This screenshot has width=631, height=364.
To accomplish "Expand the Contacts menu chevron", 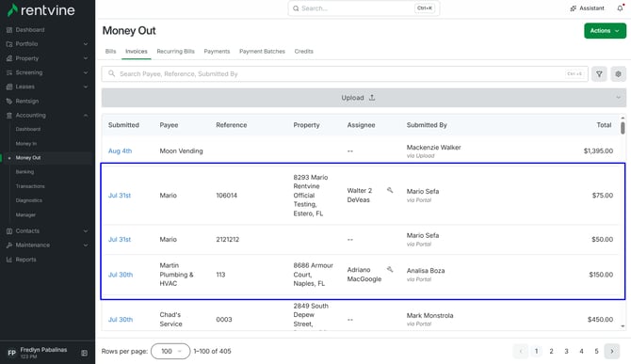I will [x=86, y=231].
